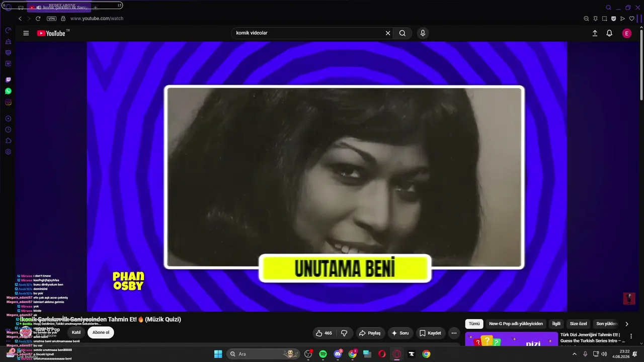Click the Soru button
Screen dimensions: 644x362
coord(400,333)
